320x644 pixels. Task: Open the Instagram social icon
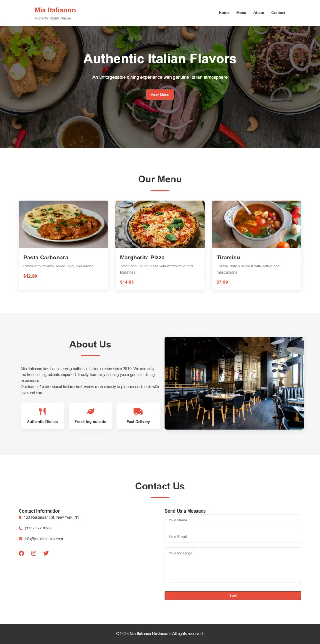(34, 553)
